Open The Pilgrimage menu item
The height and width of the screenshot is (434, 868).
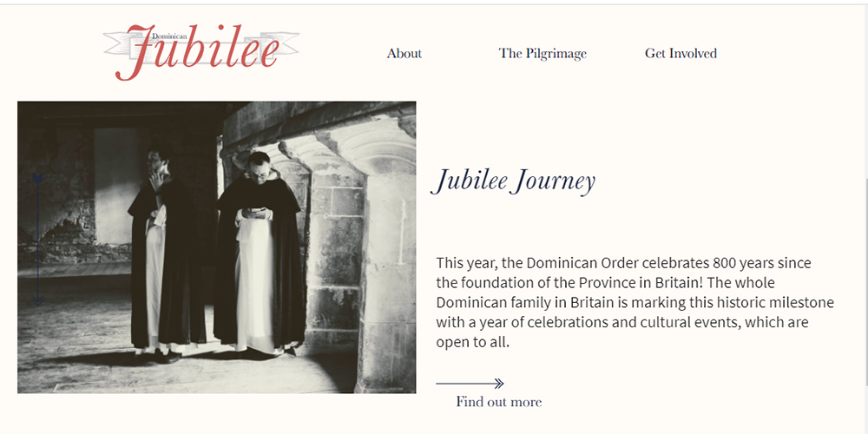tap(542, 54)
